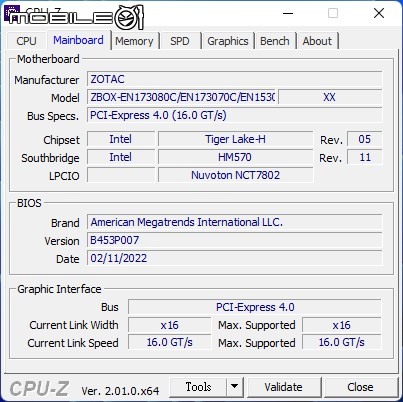
Task: Click the Tools button
Action: (x=198, y=387)
